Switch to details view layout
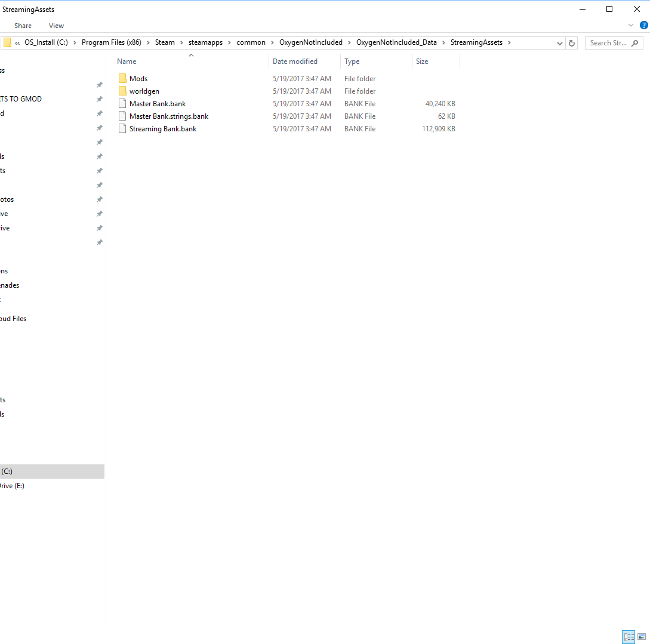 pyautogui.click(x=629, y=637)
